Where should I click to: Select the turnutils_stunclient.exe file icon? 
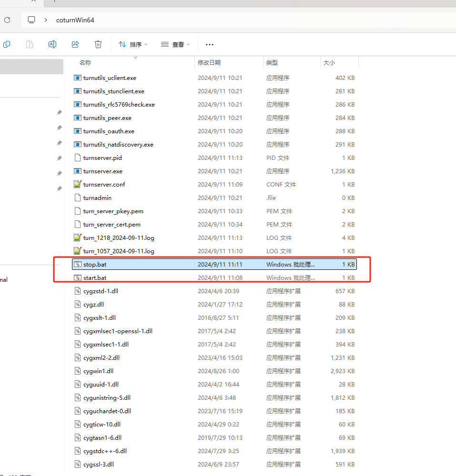[78, 91]
